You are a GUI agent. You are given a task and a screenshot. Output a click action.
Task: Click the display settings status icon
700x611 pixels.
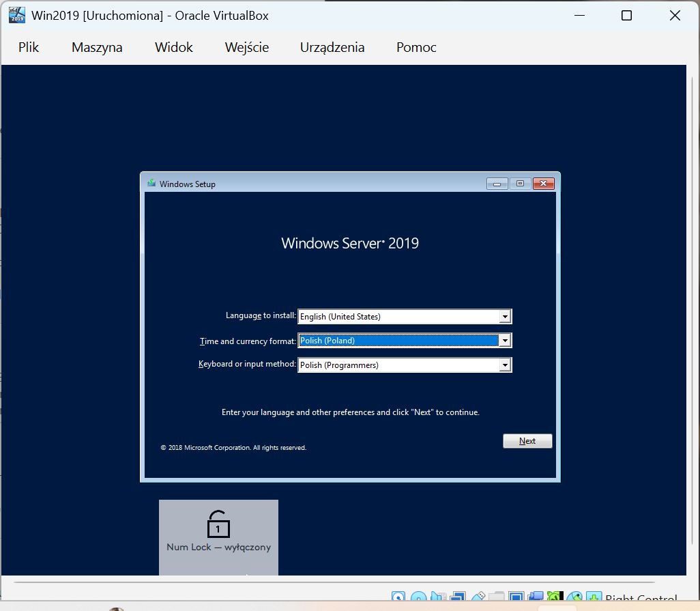pos(516,599)
